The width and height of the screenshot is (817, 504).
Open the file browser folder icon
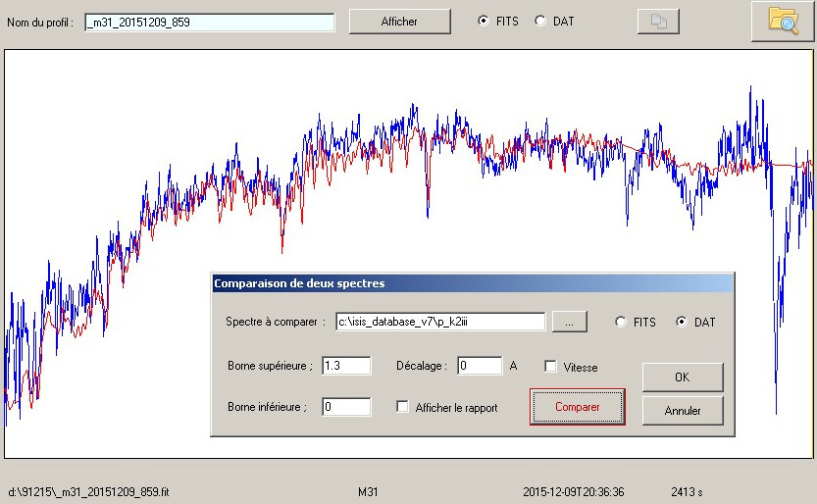click(x=782, y=21)
